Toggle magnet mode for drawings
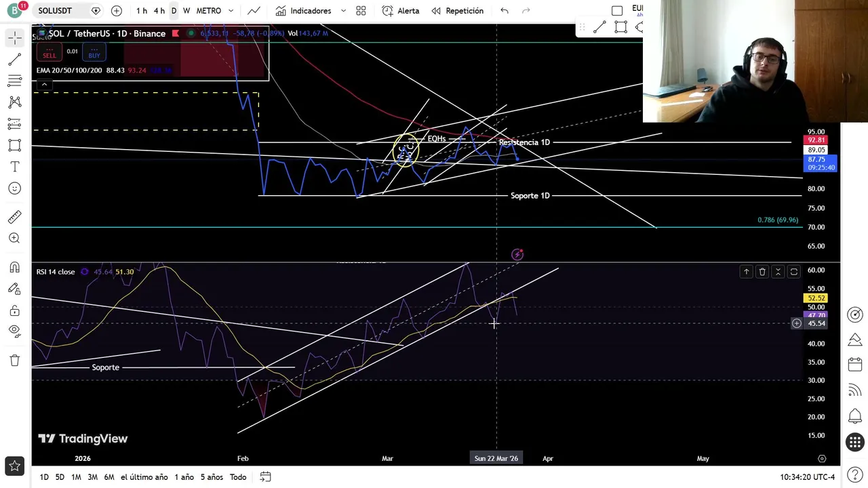The height and width of the screenshot is (488, 868). tap(14, 267)
